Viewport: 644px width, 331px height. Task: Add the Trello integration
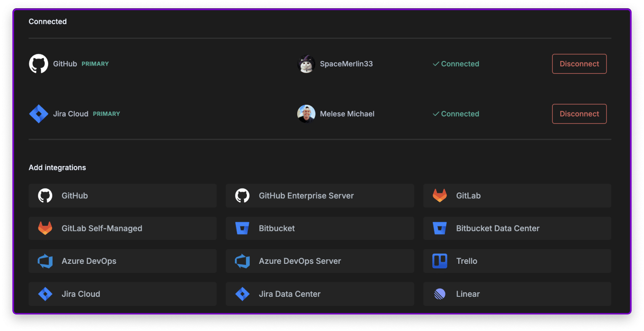pyautogui.click(x=517, y=261)
